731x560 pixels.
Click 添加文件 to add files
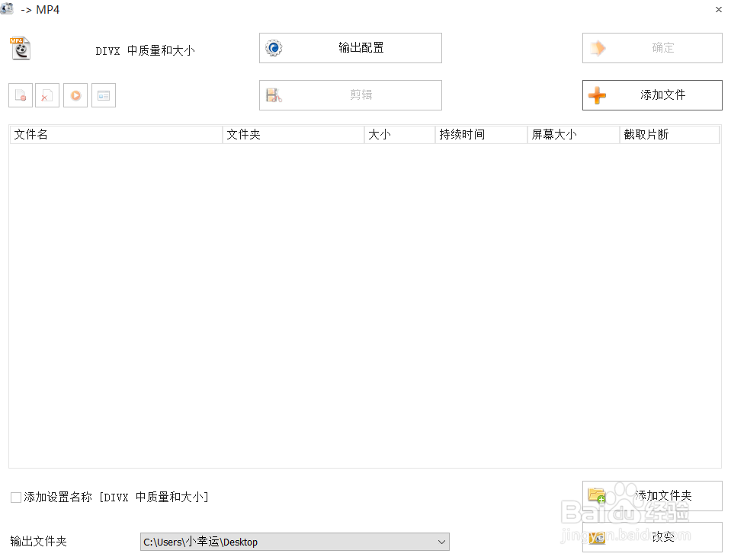[x=652, y=95]
